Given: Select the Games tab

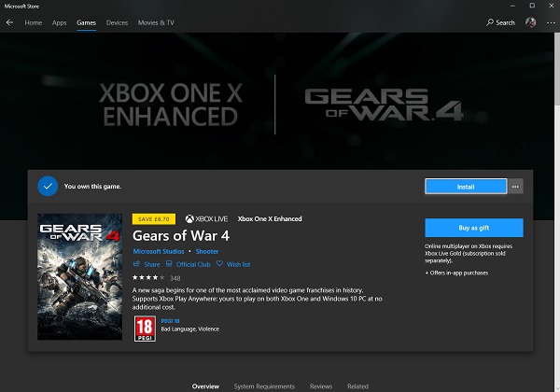Looking at the screenshot, I should tap(87, 22).
